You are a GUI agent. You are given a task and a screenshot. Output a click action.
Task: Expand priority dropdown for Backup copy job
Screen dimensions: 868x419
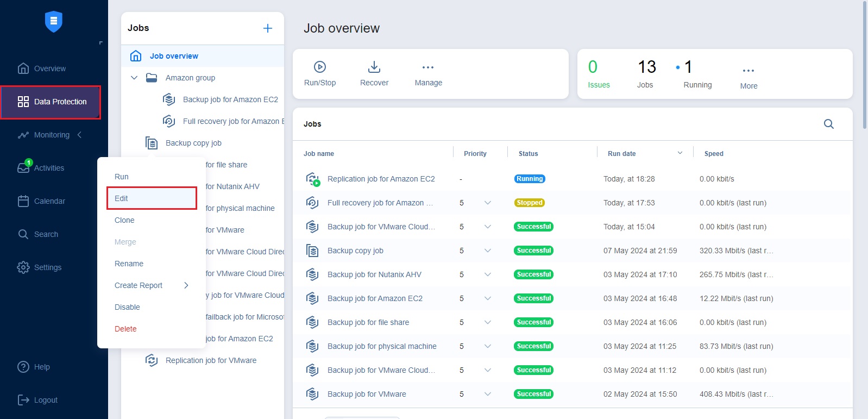point(487,251)
